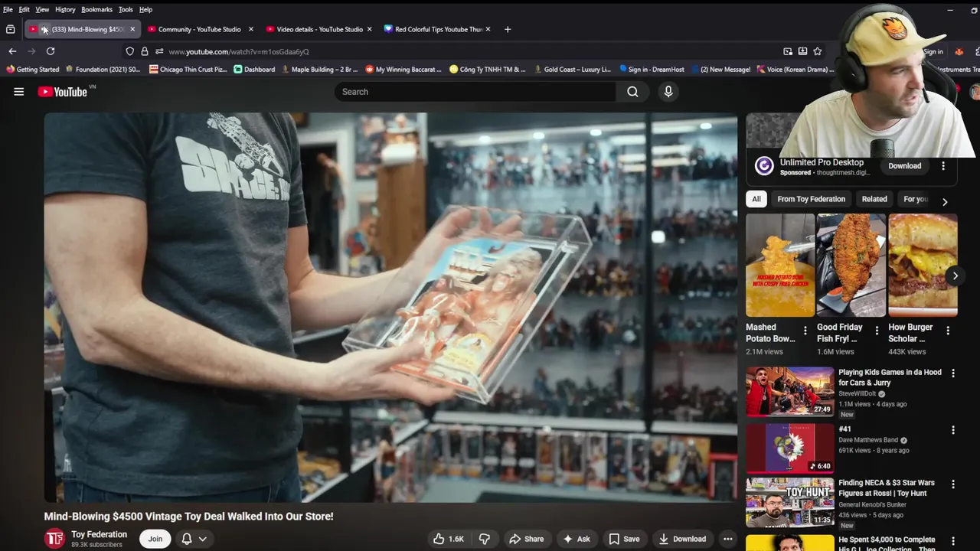
Task: Select the Related filter chip
Action: pyautogui.click(x=874, y=199)
